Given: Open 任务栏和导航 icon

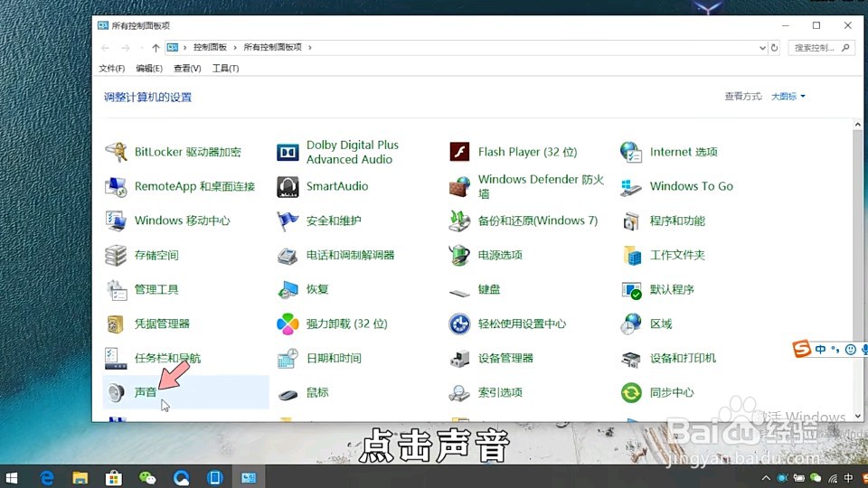Looking at the screenshot, I should tap(116, 359).
